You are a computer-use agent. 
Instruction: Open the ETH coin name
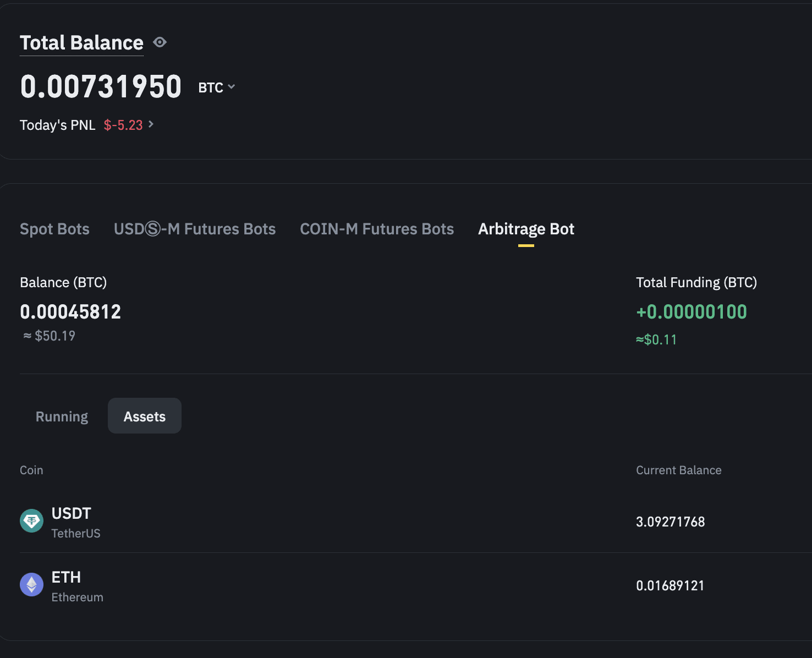[x=66, y=577]
